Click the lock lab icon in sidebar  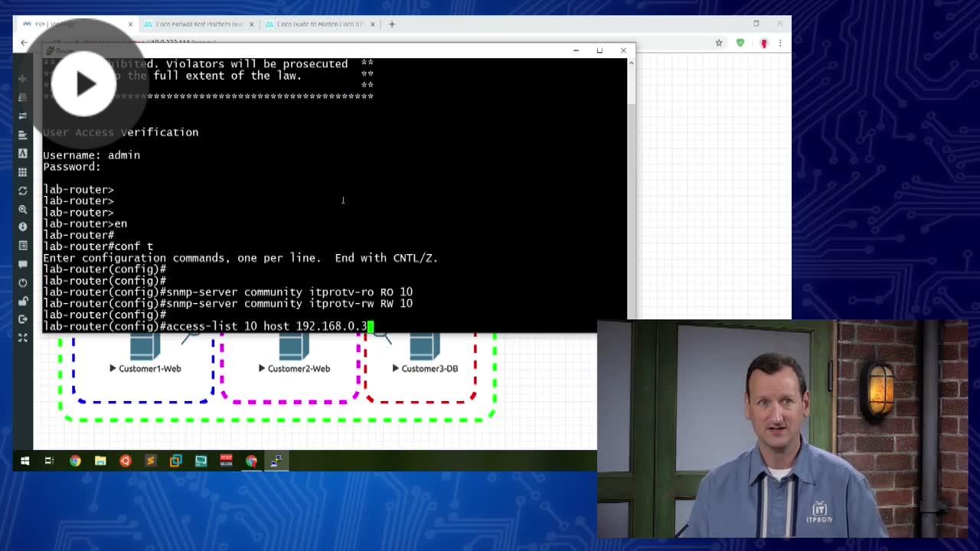[22, 300]
